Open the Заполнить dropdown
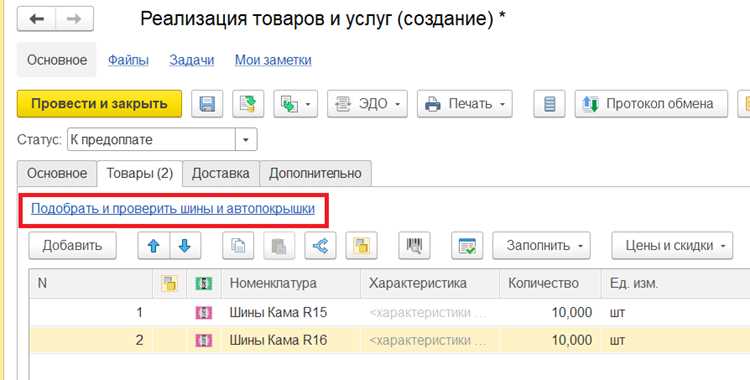This screenshot has width=750, height=380. 541,246
